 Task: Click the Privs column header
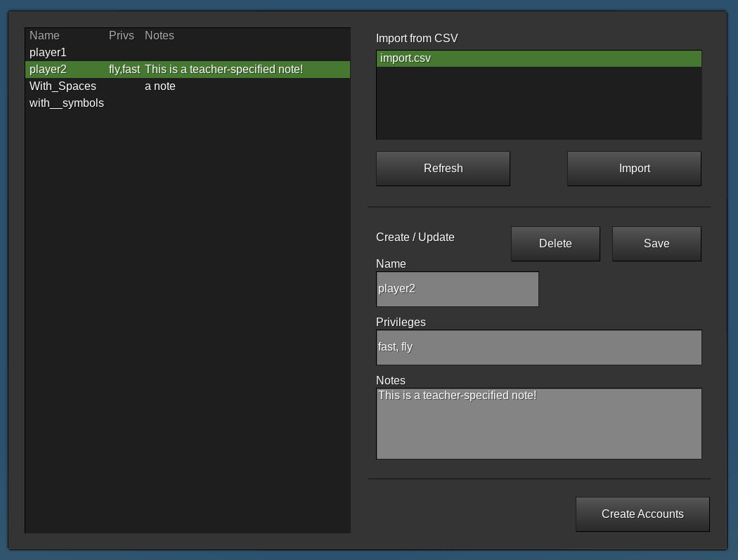coord(121,36)
